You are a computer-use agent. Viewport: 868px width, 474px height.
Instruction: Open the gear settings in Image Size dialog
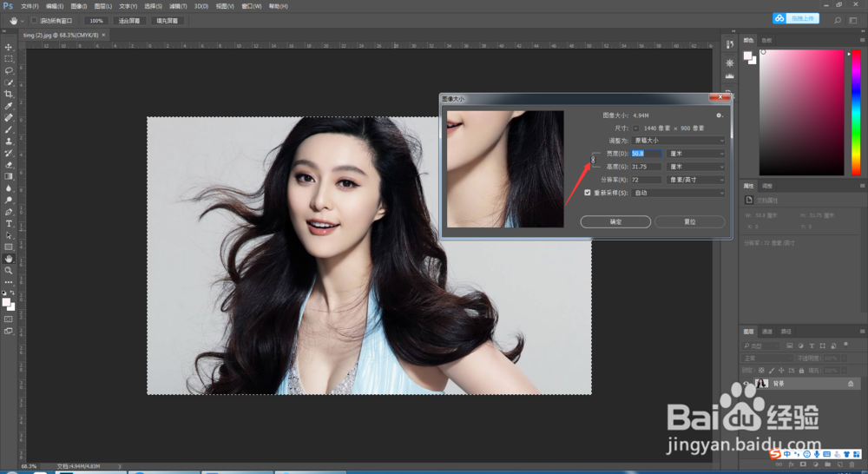719,115
